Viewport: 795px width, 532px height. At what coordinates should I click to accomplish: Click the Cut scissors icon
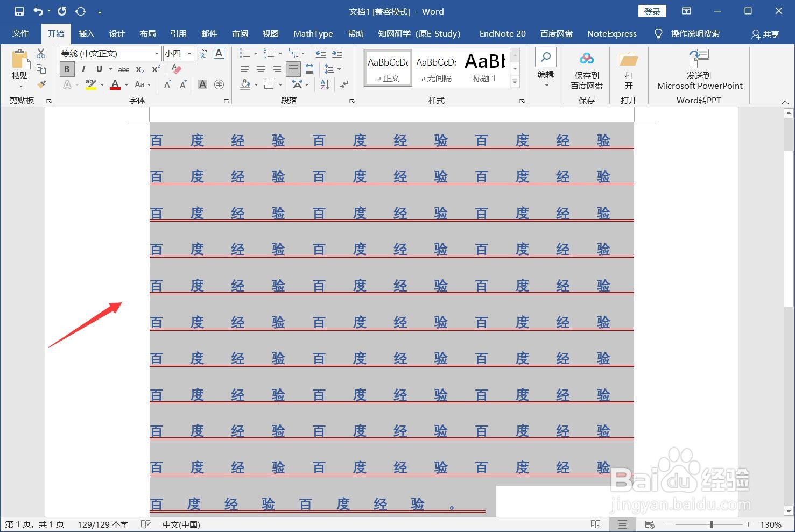tap(41, 53)
